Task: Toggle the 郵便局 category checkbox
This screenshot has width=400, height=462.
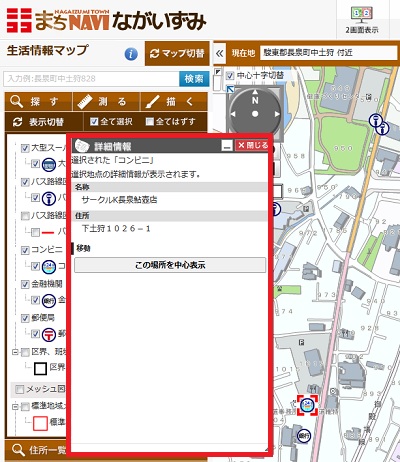Action: (x=25, y=318)
